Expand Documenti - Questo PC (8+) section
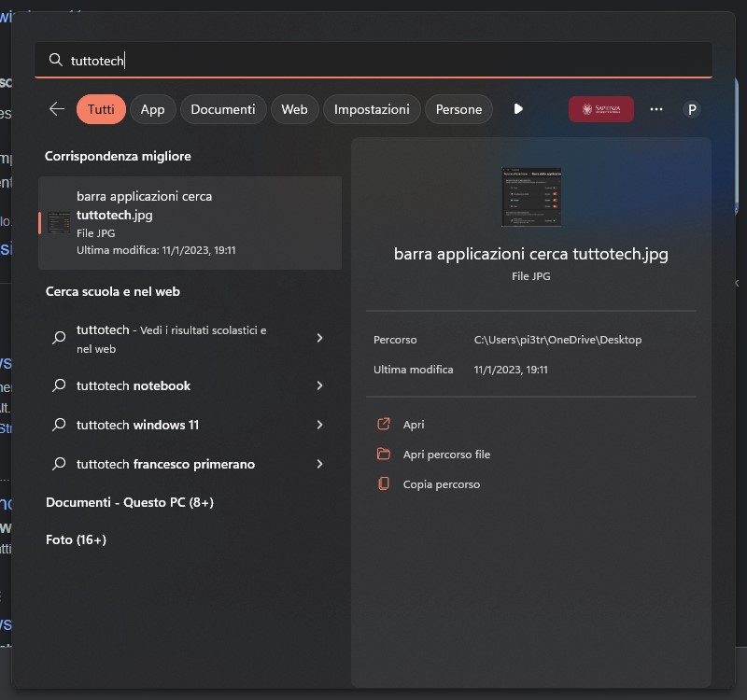747x700 pixels. (130, 502)
